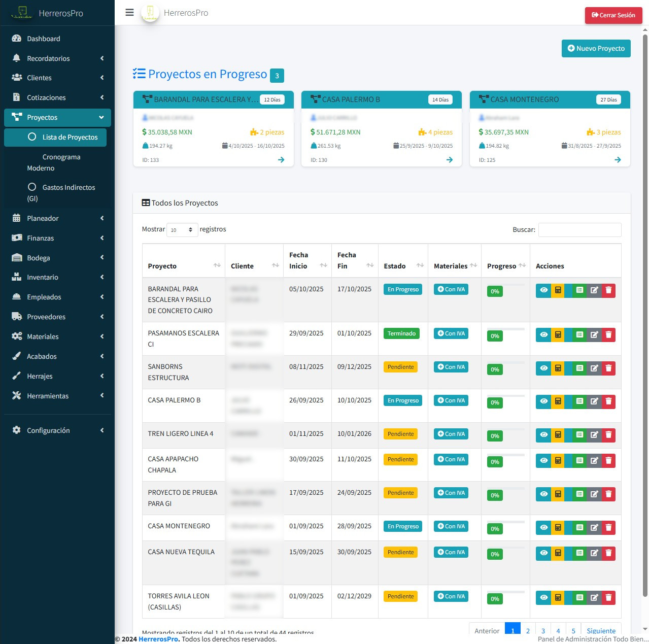Click eye icon for TORRES AVILA LEON row
Image resolution: width=649 pixels, height=644 pixels.
point(543,598)
